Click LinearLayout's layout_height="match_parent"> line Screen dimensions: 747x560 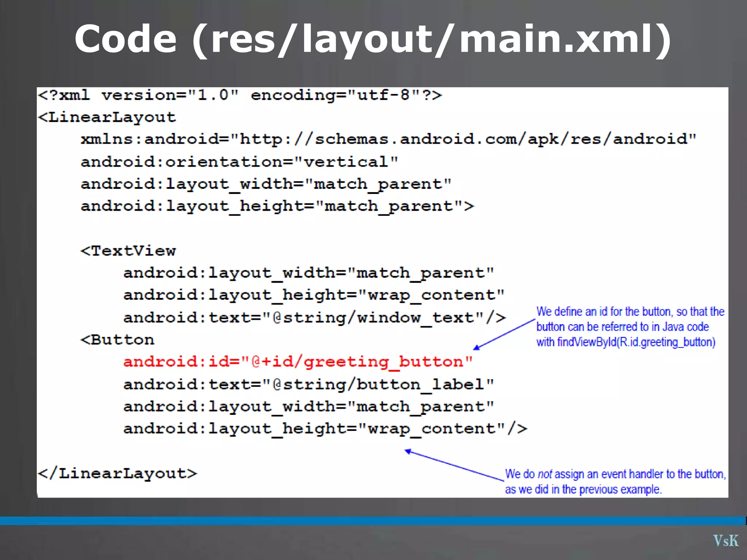click(x=277, y=207)
